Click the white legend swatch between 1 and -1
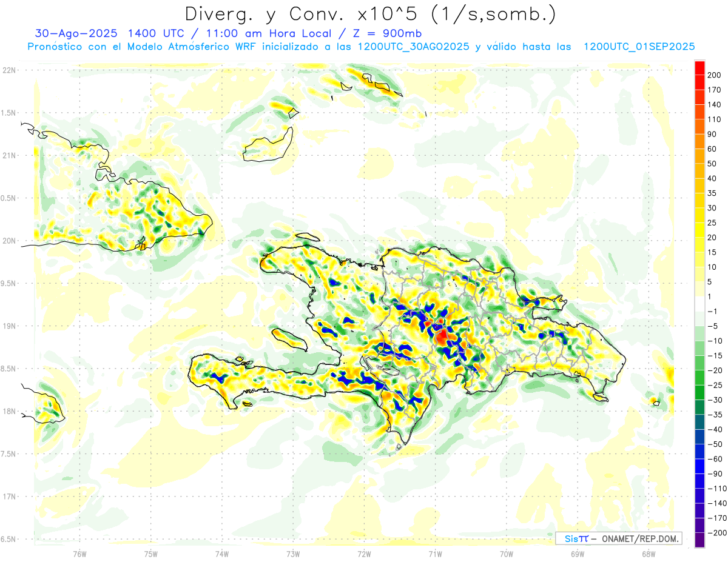Screen dimensions: 728x562 pos(699,304)
